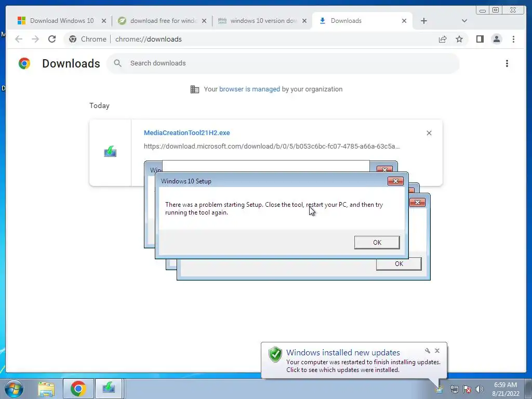
Task: Click OK in the rear setup dialog
Action: tap(398, 263)
